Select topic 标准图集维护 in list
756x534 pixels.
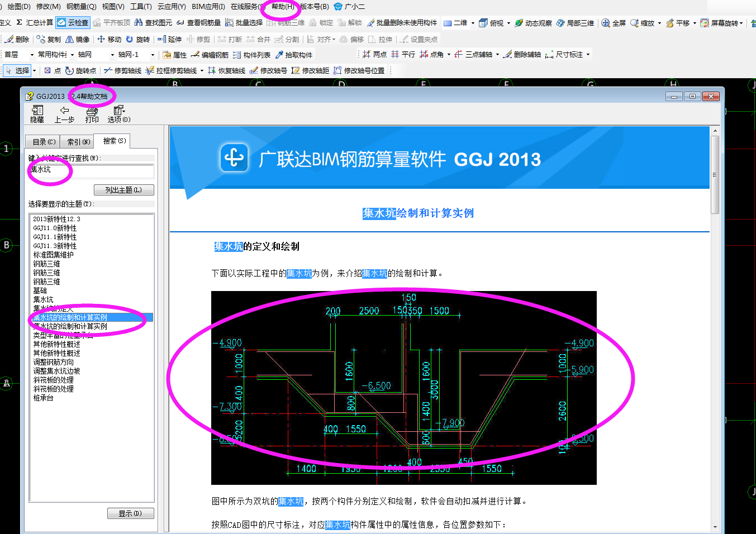(x=53, y=255)
